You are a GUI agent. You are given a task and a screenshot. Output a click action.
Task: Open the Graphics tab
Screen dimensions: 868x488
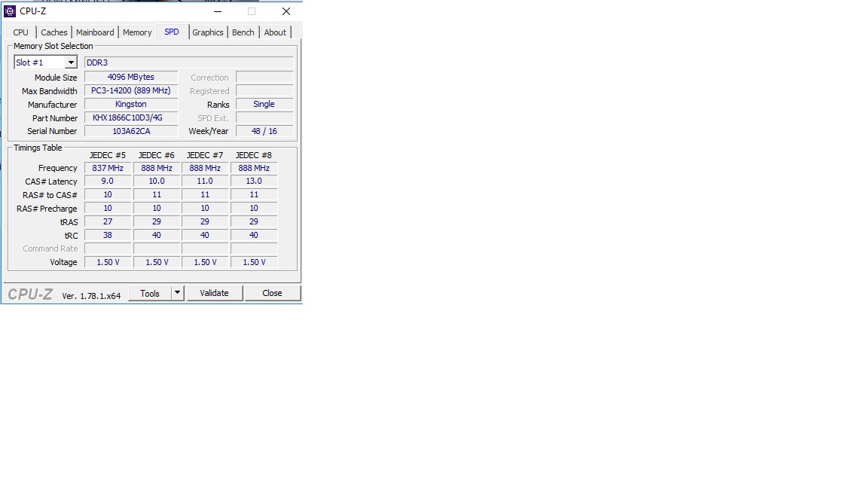208,32
